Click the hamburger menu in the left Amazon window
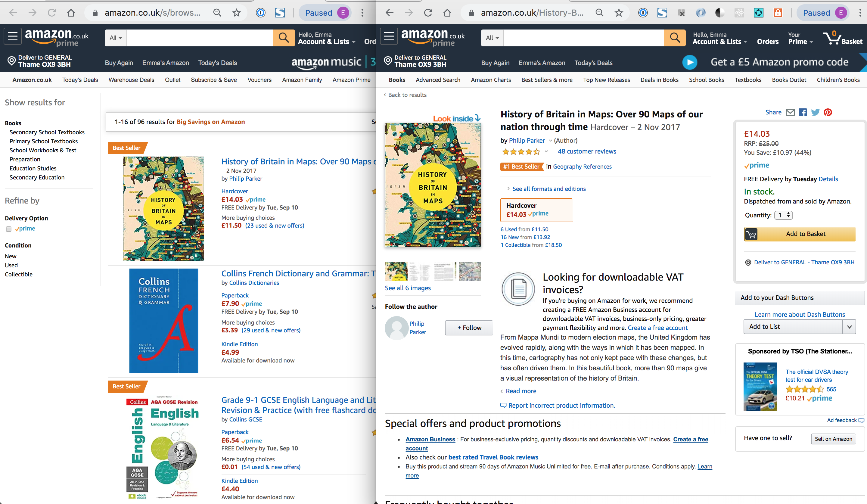Screen dimensions: 867x504 13,36
